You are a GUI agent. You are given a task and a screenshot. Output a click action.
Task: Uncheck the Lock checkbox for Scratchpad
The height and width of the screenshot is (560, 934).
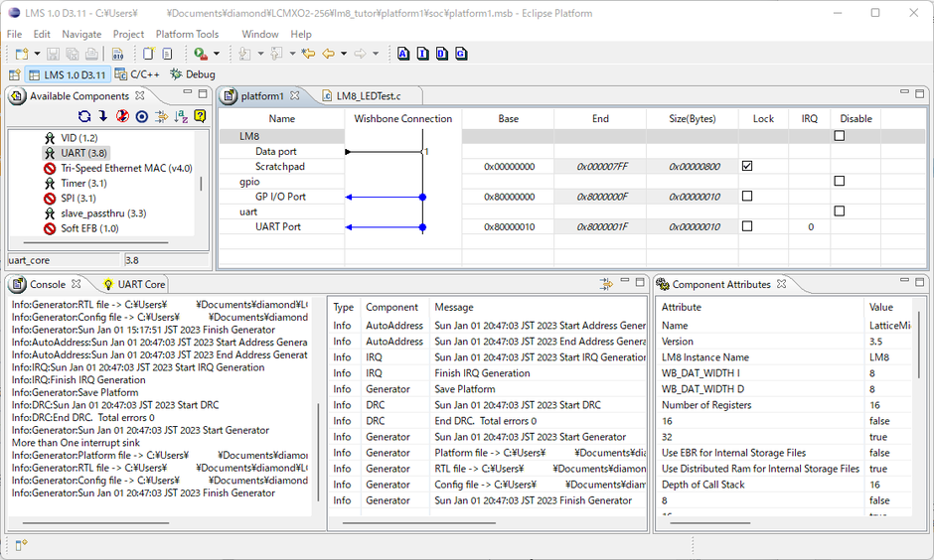click(x=747, y=166)
